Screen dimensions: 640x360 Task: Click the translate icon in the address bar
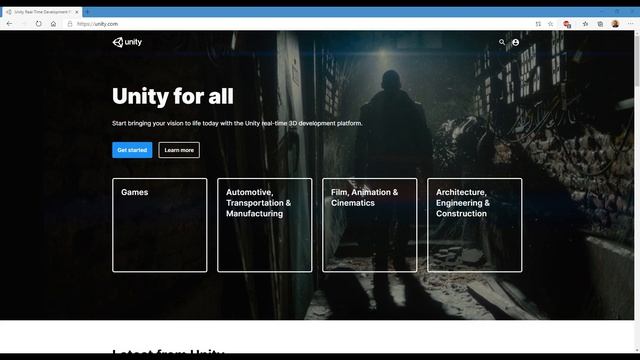tap(538, 24)
